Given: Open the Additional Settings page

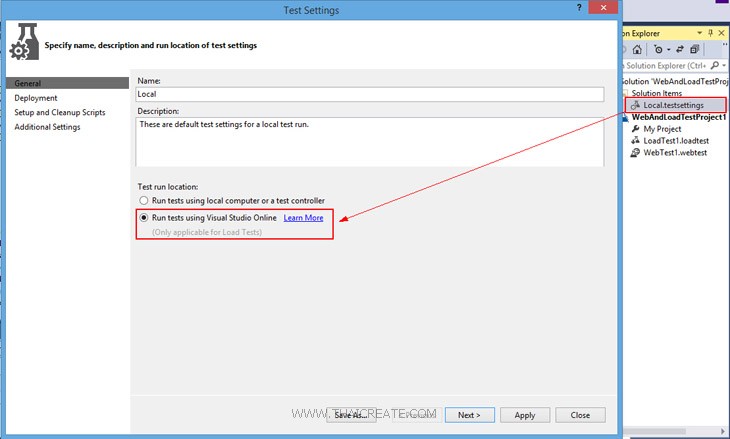Looking at the screenshot, I should [47, 127].
